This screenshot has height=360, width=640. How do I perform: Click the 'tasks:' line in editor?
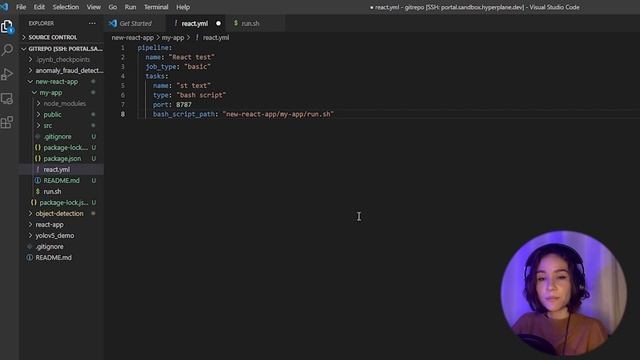tap(157, 76)
